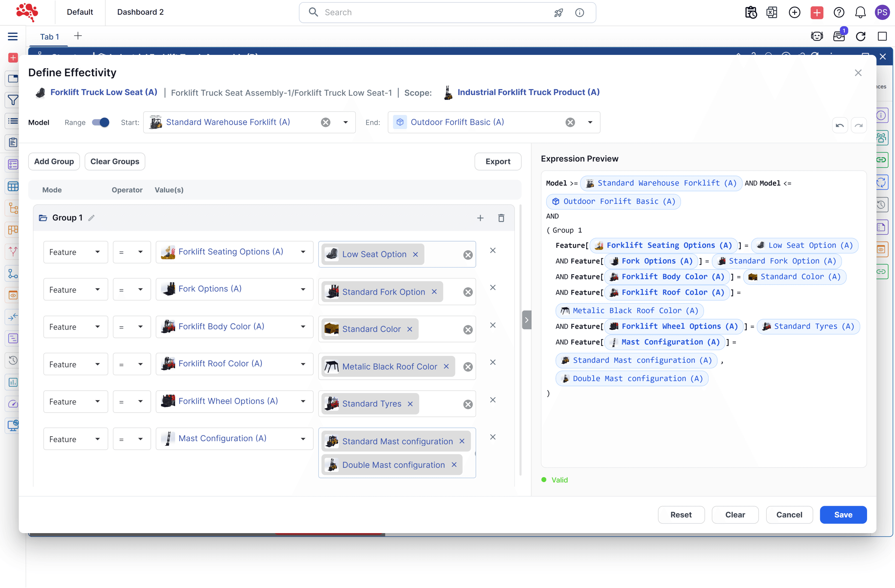Toggle the Range switch off
The width and height of the screenshot is (895, 588).
100,122
